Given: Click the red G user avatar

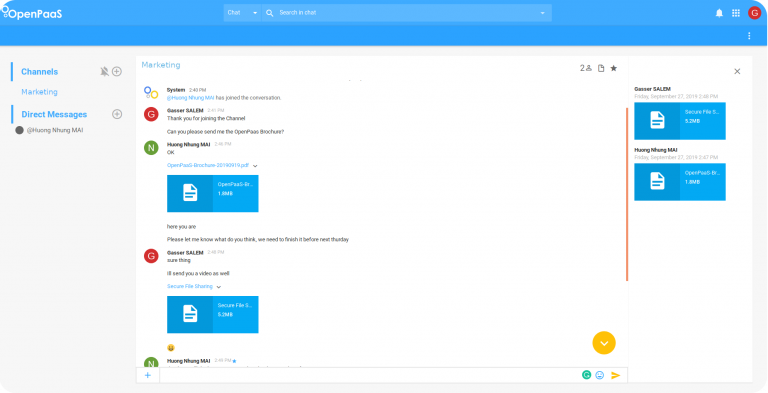Looking at the screenshot, I should pyautogui.click(x=754, y=13).
